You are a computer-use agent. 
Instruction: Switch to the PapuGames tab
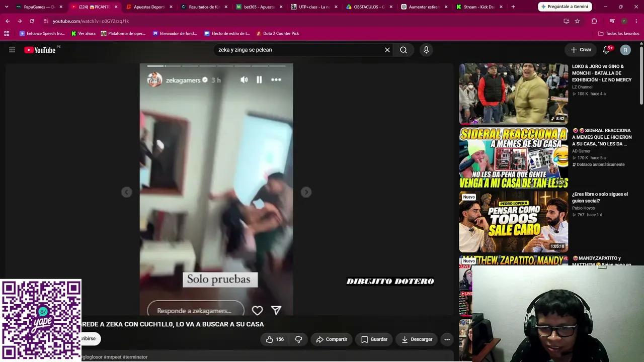pos(39,7)
